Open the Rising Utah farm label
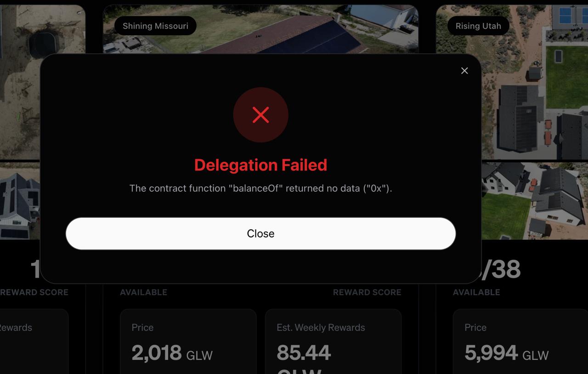This screenshot has height=374, width=588. point(478,26)
